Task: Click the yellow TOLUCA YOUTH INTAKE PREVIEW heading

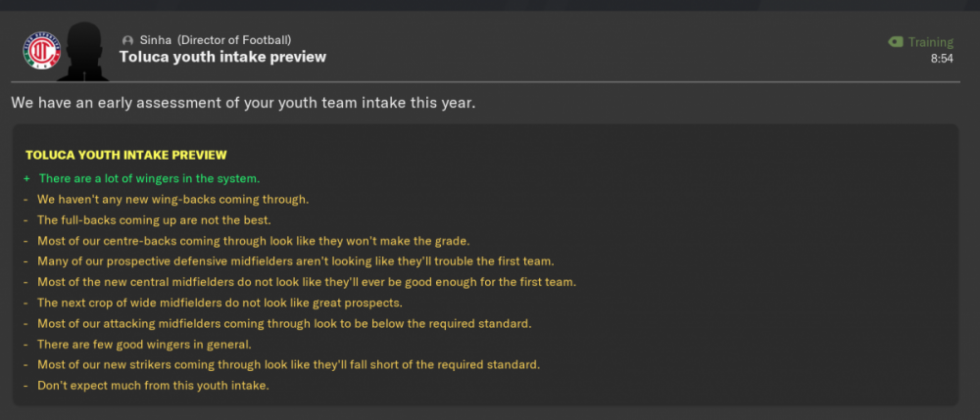Action: (126, 155)
